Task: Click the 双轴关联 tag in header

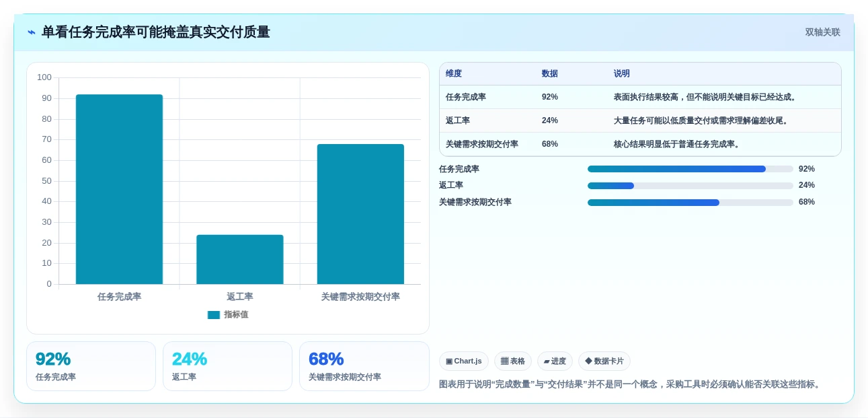Action: 822,32
